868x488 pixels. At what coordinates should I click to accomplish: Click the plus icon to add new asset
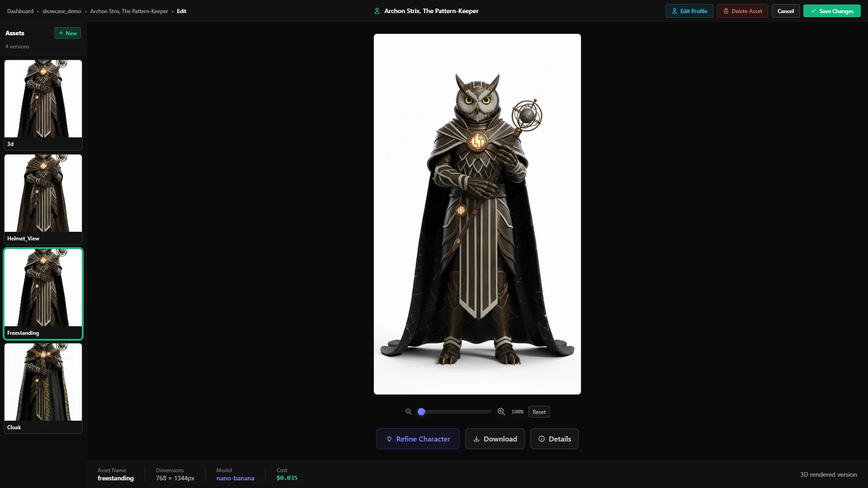pos(61,33)
